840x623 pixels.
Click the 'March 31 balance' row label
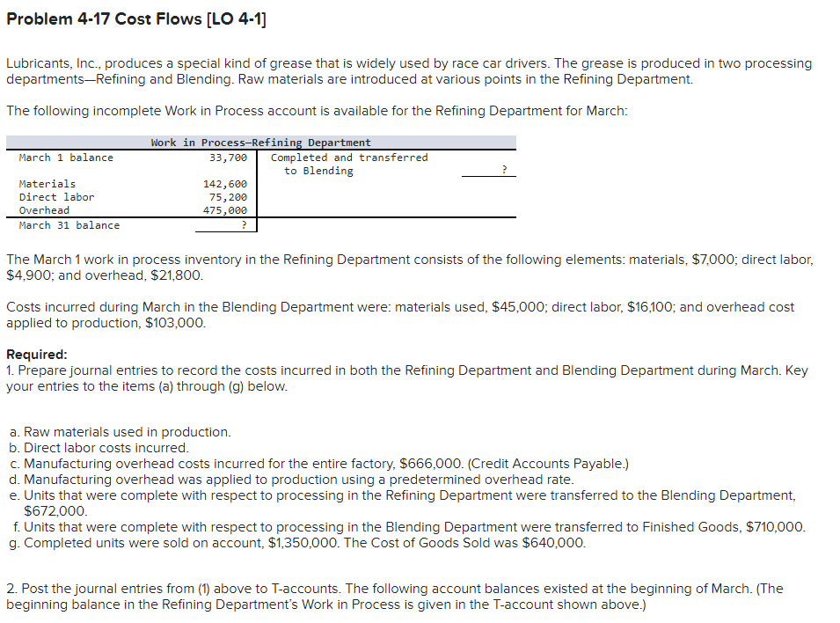click(x=69, y=226)
